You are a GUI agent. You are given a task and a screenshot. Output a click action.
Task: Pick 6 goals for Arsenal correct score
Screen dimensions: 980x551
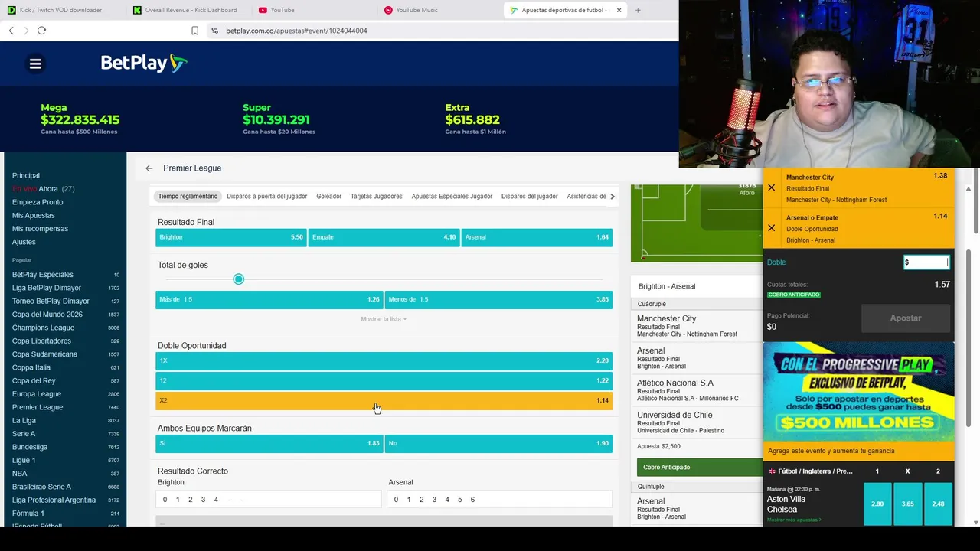(472, 500)
